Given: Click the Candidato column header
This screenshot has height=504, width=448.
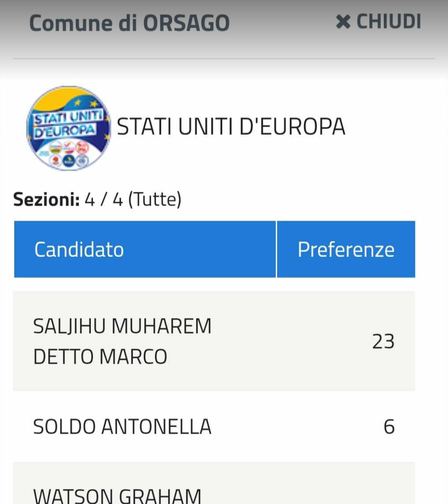Looking at the screenshot, I should tap(145, 249).
